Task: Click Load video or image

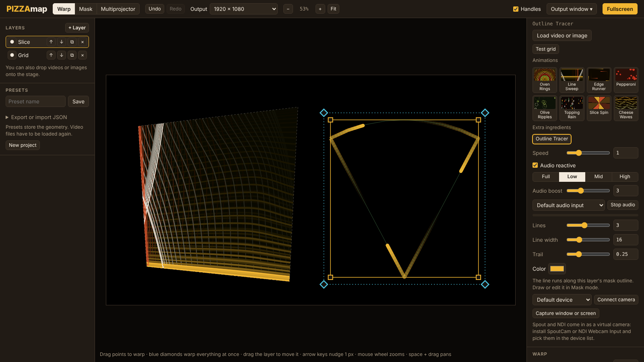Action: click(562, 35)
